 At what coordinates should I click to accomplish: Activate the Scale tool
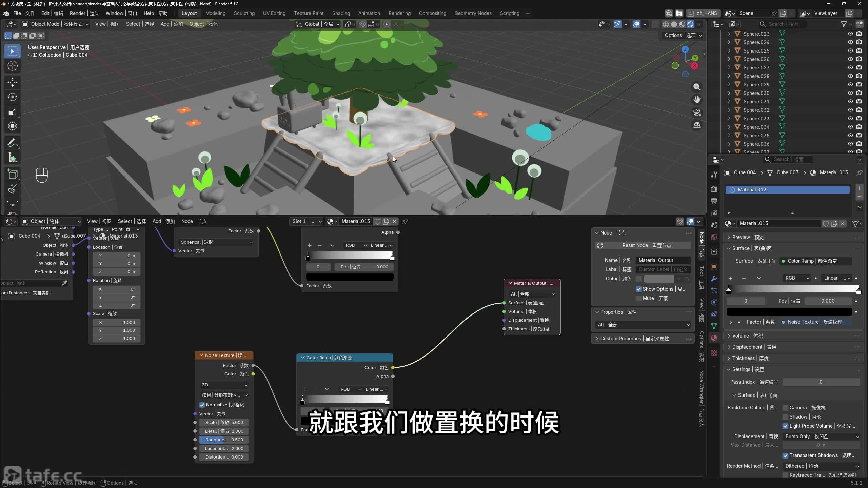point(13,111)
